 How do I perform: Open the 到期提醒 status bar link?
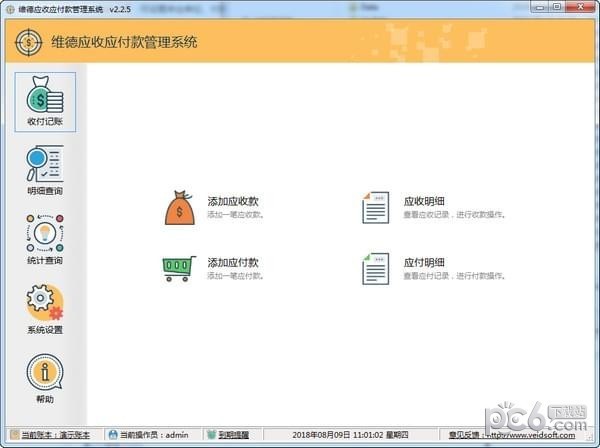coord(233,435)
